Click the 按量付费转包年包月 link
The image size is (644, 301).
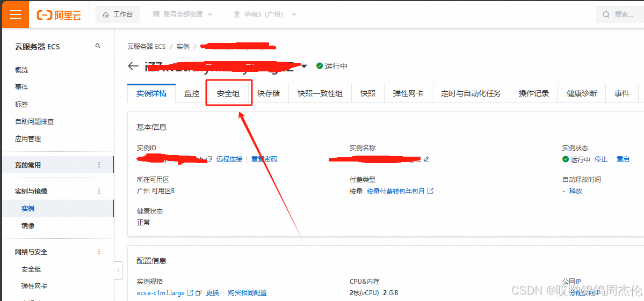click(x=400, y=191)
